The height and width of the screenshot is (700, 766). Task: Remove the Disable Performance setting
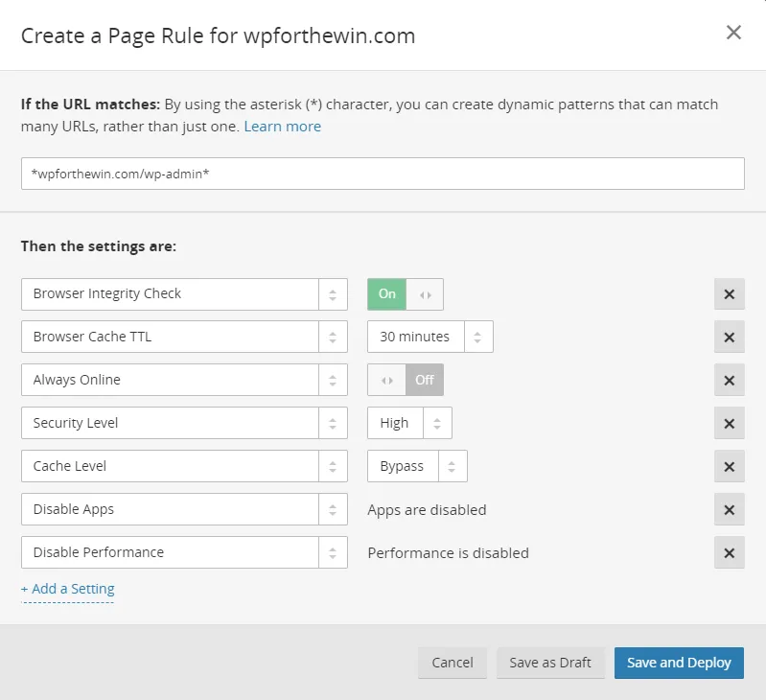coord(729,552)
